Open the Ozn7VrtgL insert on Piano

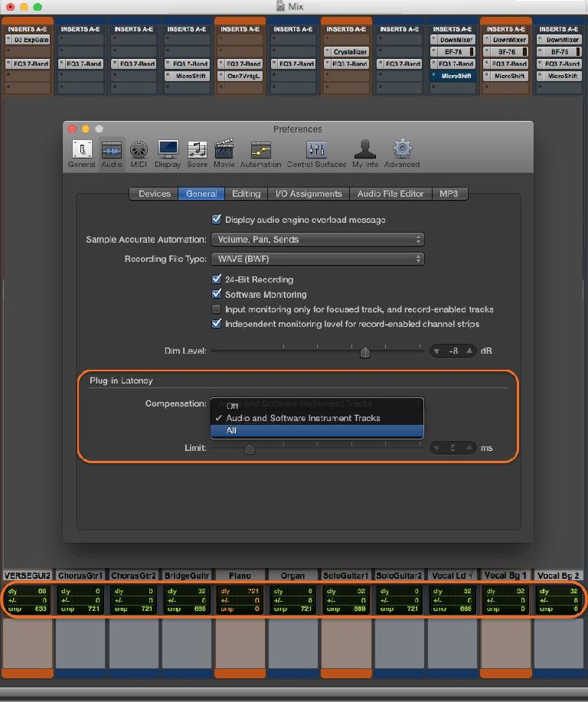240,76
